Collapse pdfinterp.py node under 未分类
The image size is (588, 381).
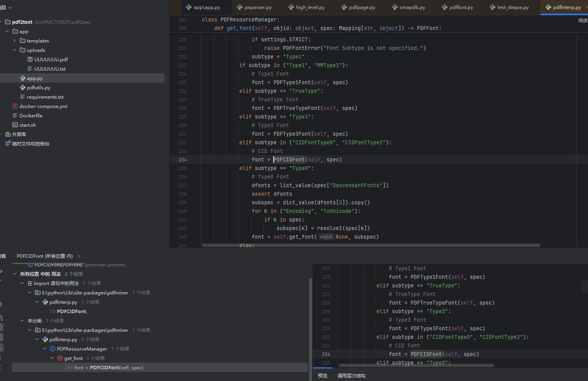[x=37, y=340]
